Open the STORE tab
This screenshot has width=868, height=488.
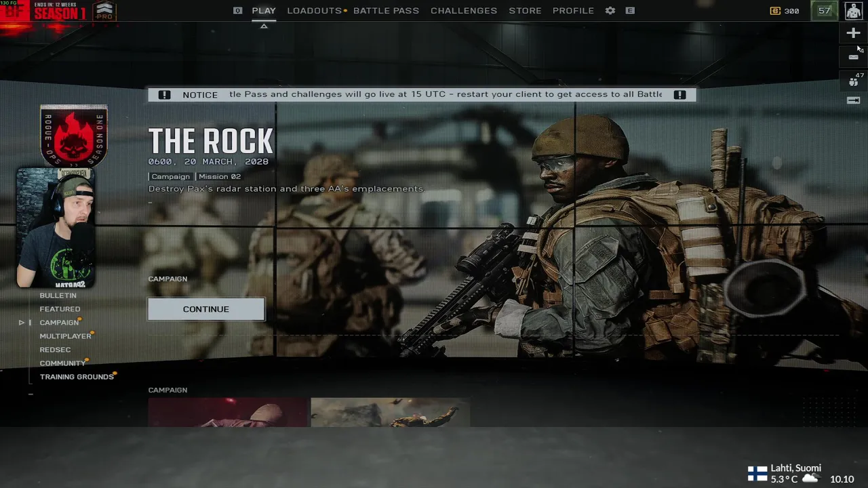coord(525,11)
